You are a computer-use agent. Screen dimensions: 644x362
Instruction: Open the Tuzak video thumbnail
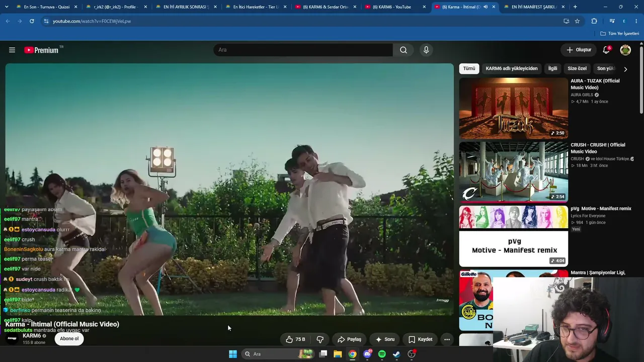coord(513,108)
